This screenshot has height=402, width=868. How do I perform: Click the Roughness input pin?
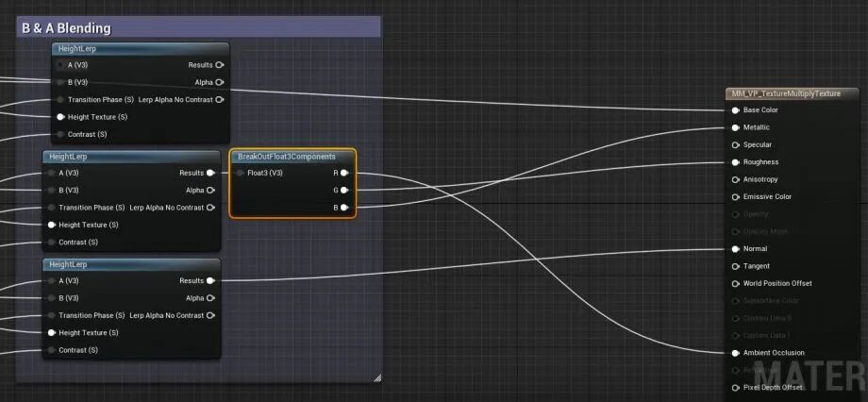736,162
